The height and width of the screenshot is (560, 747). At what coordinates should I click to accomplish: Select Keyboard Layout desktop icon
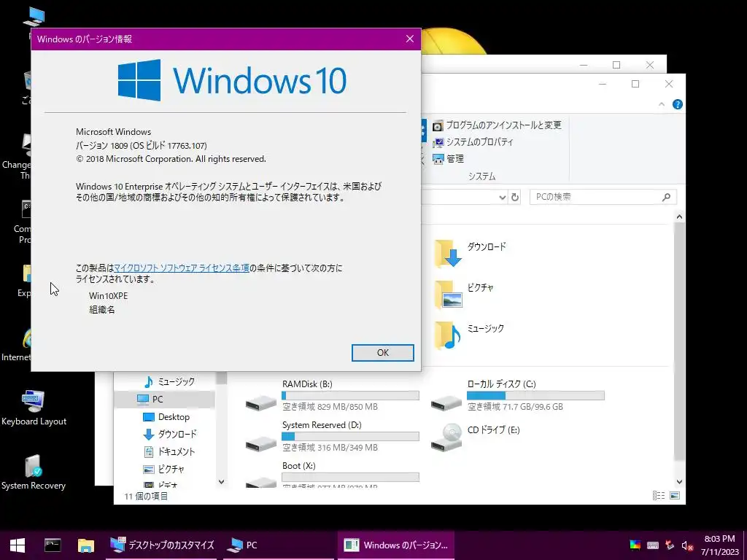34,408
